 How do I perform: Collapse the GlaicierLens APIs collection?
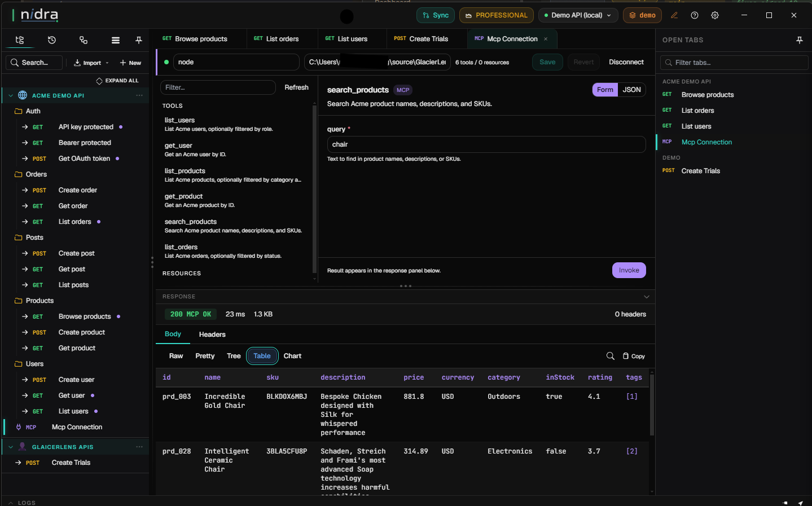point(11,447)
